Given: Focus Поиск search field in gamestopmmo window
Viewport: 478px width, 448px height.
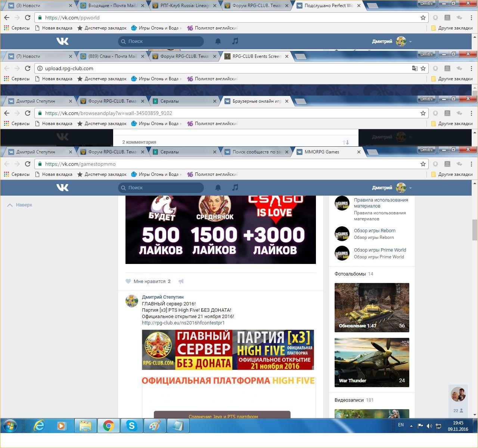Looking at the screenshot, I should pos(161,188).
